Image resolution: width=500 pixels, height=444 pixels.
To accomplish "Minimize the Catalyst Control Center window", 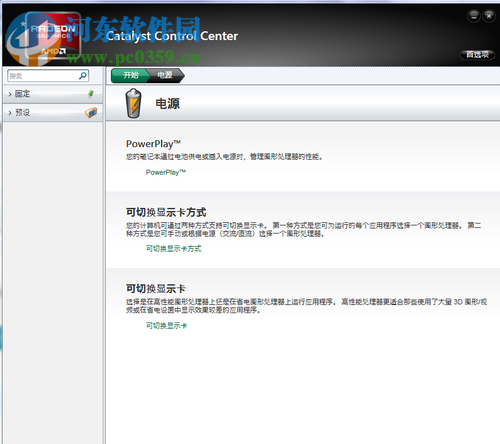I will (474, 16).
